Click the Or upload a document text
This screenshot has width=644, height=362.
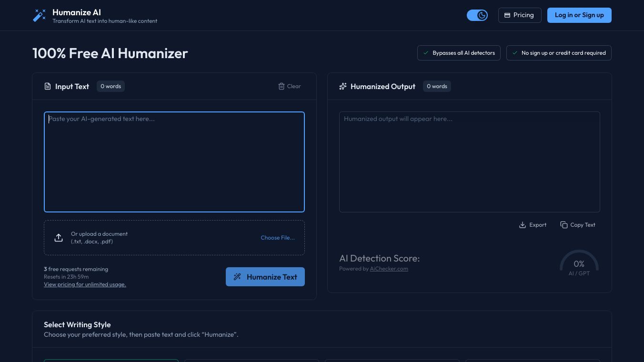click(x=99, y=238)
